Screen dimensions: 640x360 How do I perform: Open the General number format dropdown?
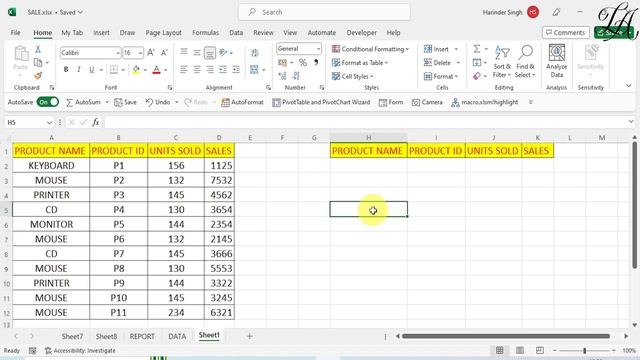coord(318,49)
